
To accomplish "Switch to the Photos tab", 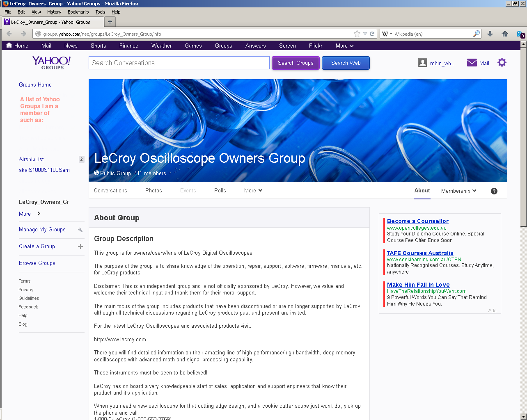I will 154,191.
